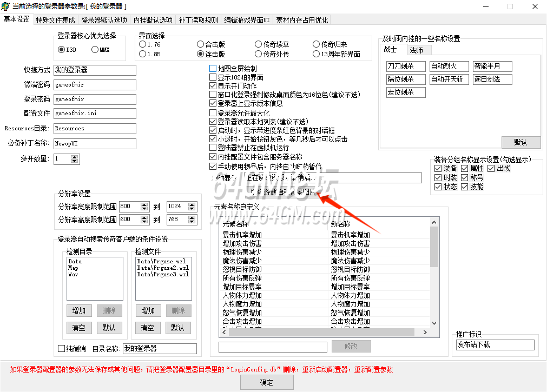Choose the 1.85 interface option

coord(150,54)
